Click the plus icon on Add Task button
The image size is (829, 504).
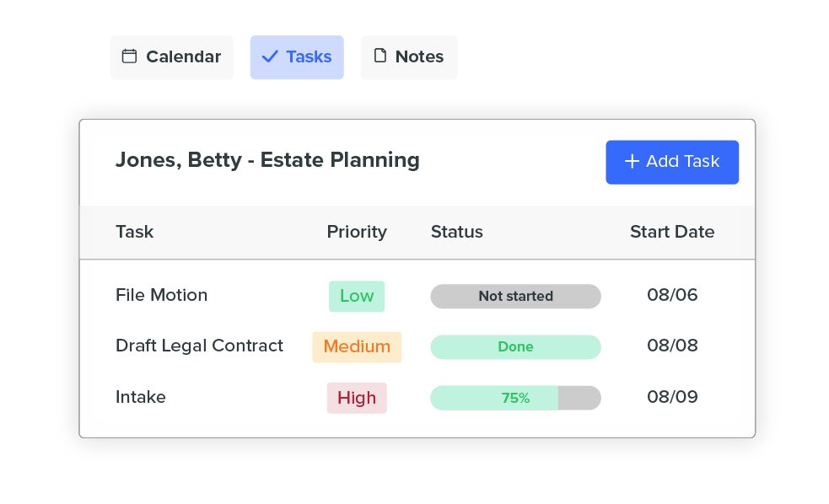[631, 162]
